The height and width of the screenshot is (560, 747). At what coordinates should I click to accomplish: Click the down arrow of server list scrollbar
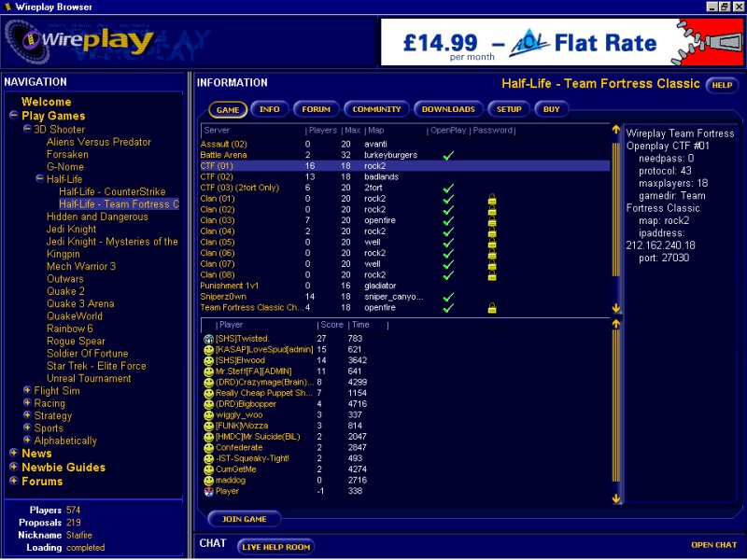coord(616,308)
